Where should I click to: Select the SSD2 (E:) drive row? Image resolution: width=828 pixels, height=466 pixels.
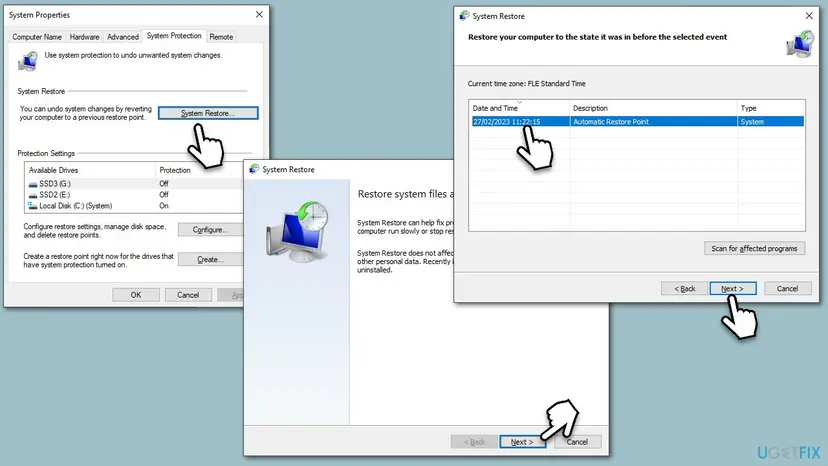tap(135, 195)
